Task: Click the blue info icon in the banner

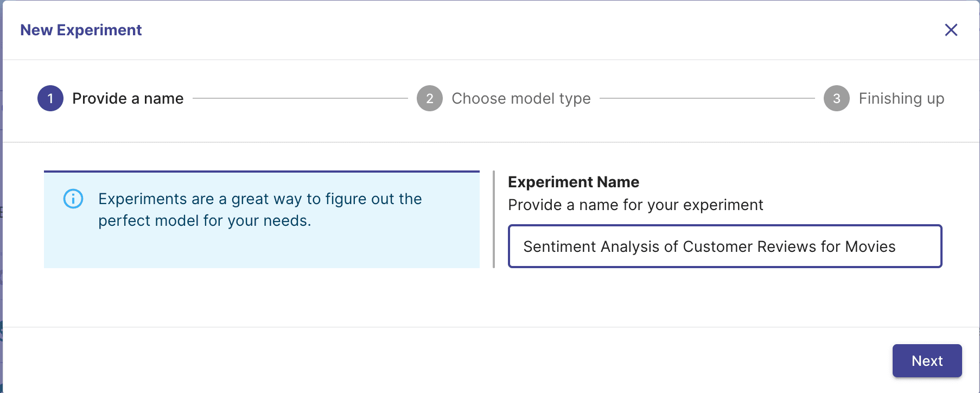Action: pyautogui.click(x=73, y=199)
